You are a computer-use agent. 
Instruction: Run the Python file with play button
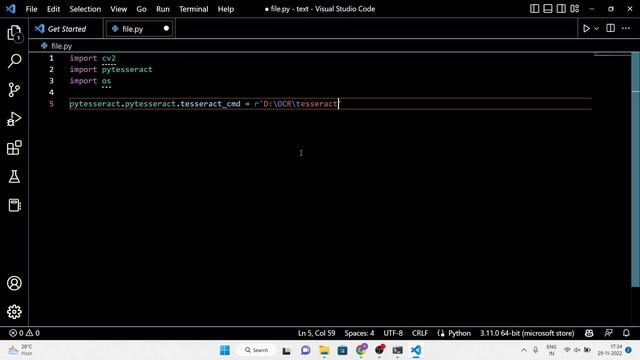[x=586, y=29]
